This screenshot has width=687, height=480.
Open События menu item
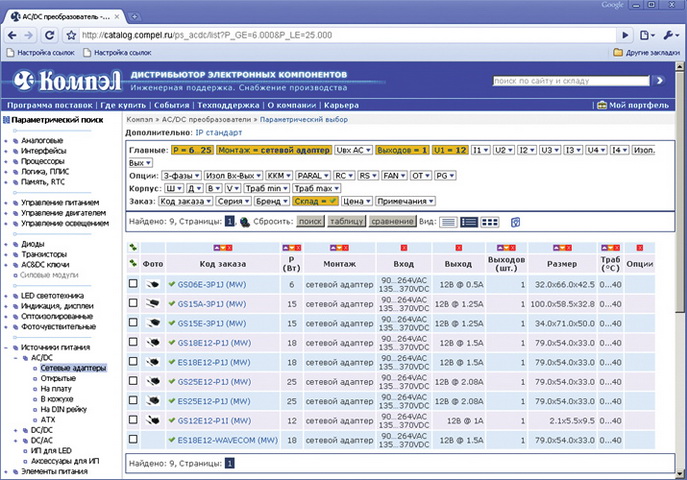click(172, 105)
